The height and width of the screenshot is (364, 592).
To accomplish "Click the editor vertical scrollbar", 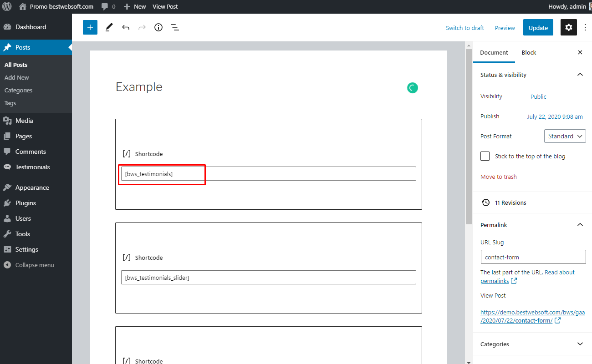I will click(469, 136).
